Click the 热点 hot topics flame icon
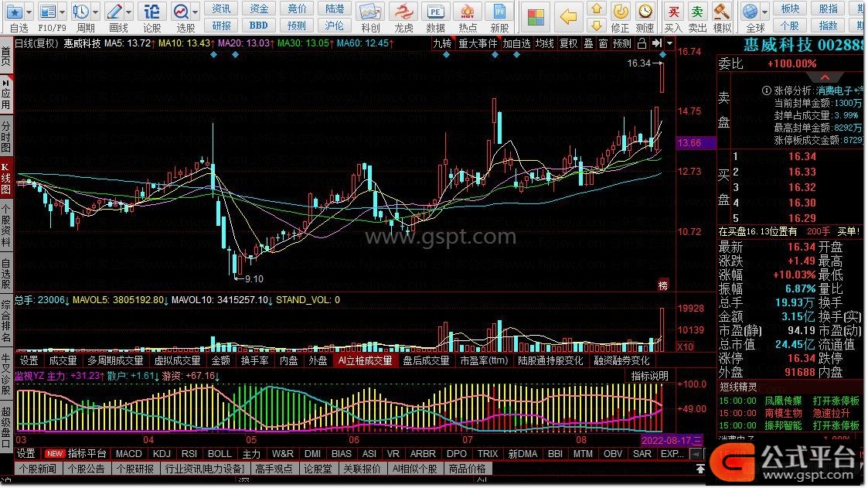 467,12
